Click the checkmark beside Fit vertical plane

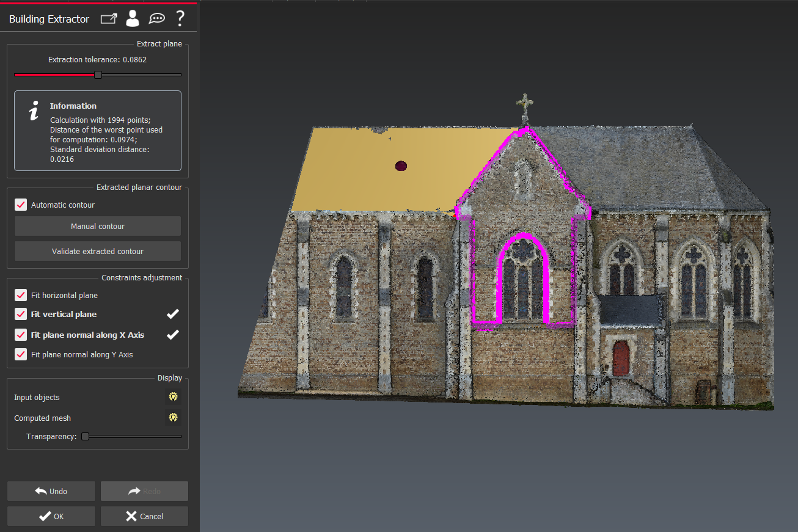pos(173,314)
